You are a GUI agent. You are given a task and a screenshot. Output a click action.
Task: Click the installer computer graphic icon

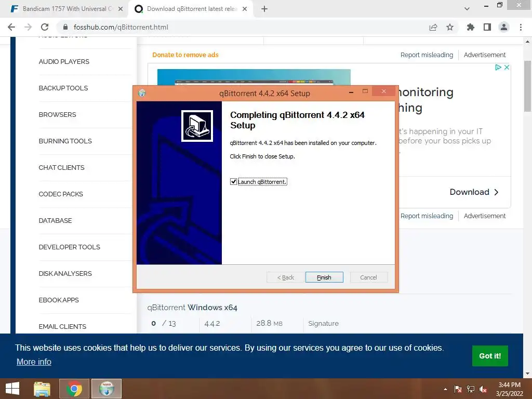(197, 126)
